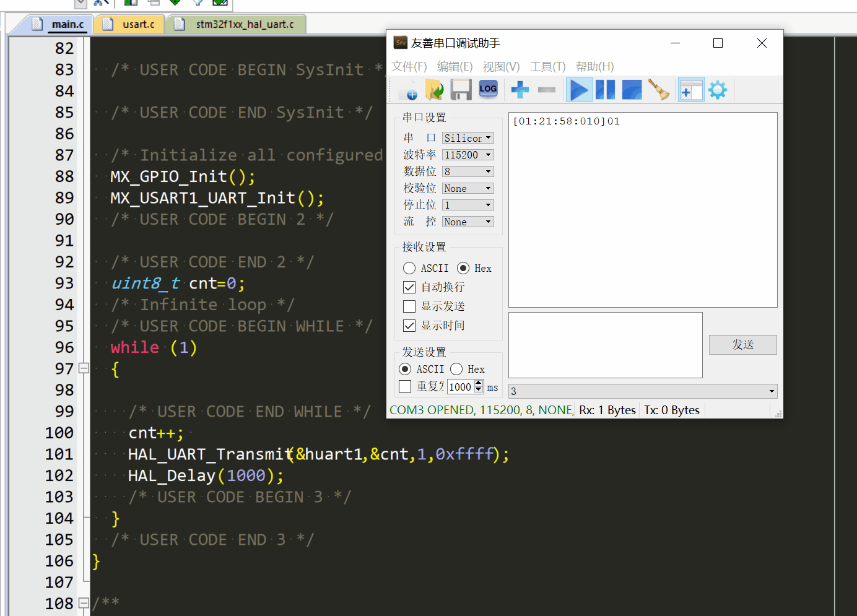Click the receive log text area

click(x=643, y=210)
